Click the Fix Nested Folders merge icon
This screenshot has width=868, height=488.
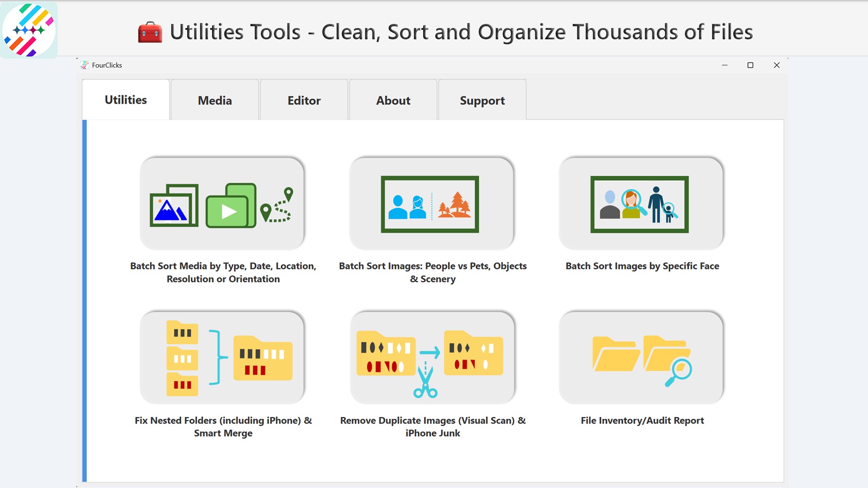[x=222, y=357]
